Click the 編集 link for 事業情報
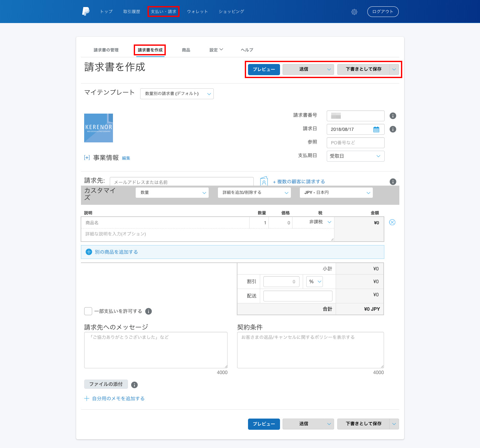The image size is (480, 448). tap(126, 158)
